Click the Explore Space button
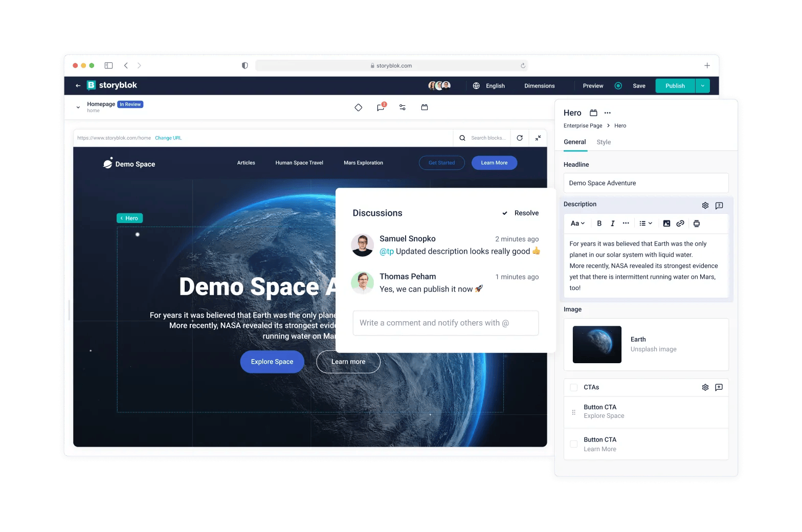The width and height of the screenshot is (802, 532). pyautogui.click(x=272, y=362)
